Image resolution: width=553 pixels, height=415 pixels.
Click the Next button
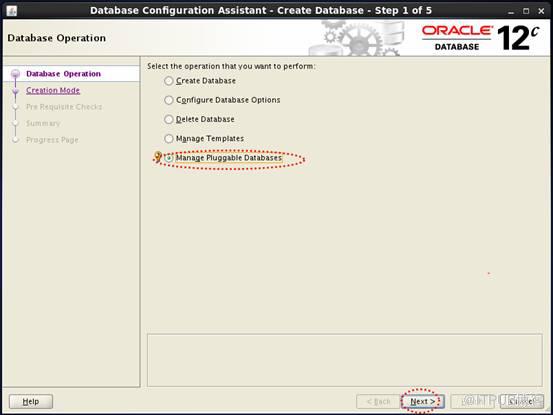point(423,401)
